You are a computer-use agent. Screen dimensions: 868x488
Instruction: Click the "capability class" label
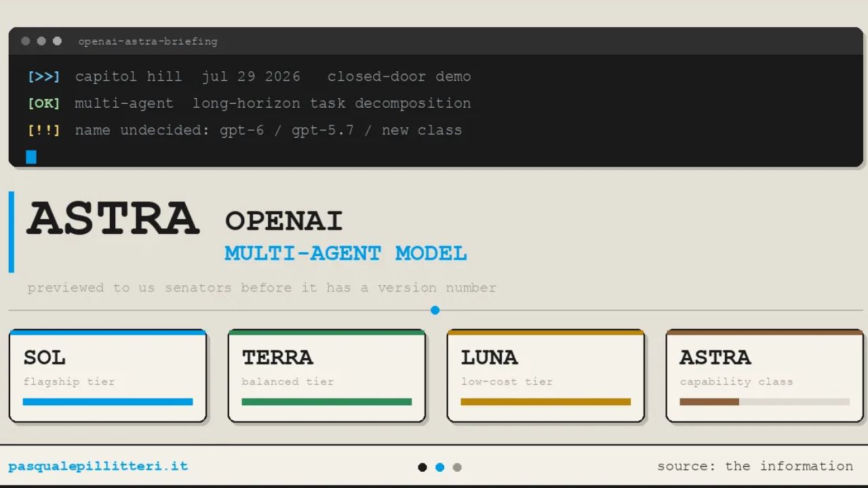pyautogui.click(x=736, y=382)
